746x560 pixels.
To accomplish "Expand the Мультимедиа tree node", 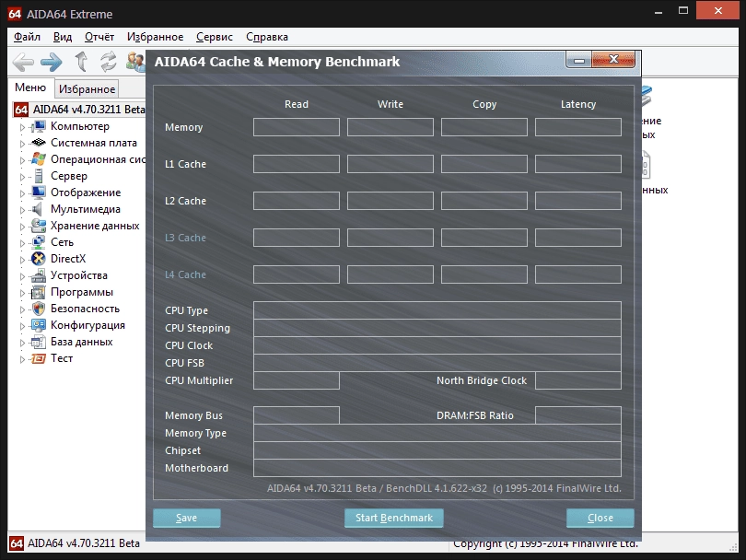I will coord(22,210).
